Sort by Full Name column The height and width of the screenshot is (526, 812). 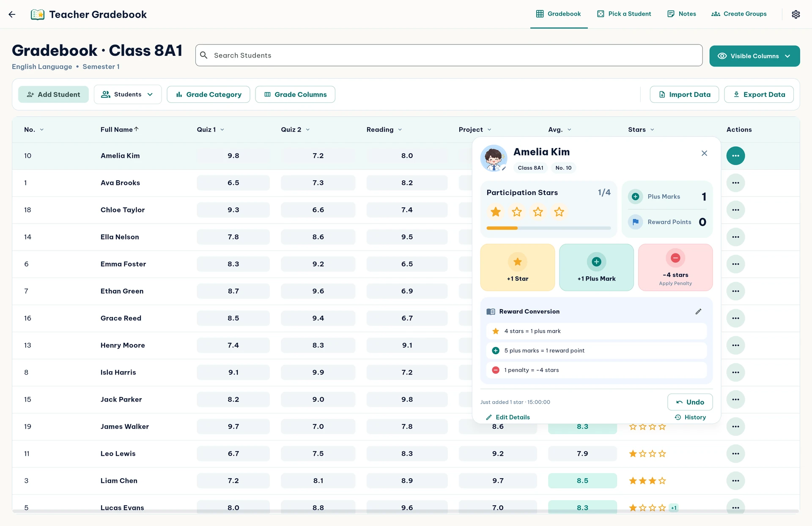point(119,129)
